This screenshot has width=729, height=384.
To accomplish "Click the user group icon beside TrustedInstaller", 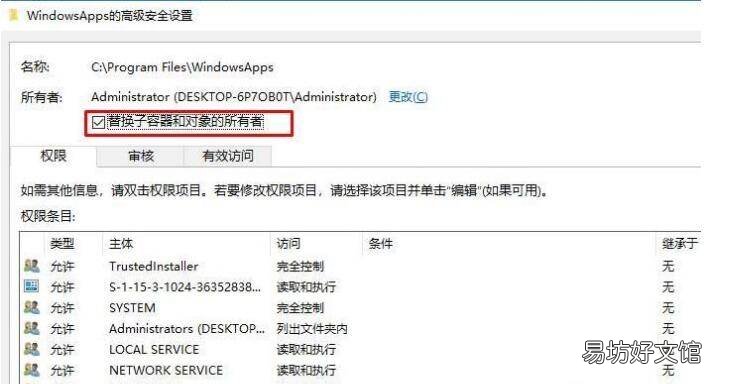I will 32,266.
